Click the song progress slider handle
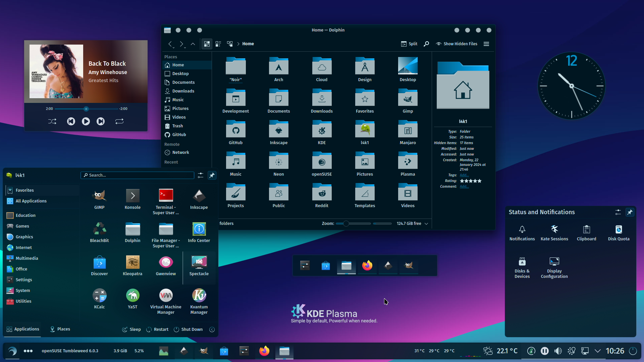This screenshot has height=362, width=644. (x=86, y=109)
